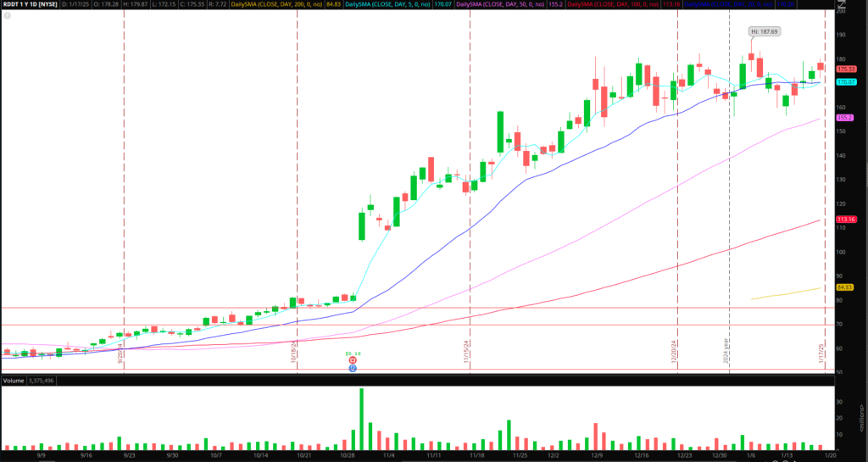868x462 pixels.
Task: Click the Volume study label
Action: click(13, 381)
